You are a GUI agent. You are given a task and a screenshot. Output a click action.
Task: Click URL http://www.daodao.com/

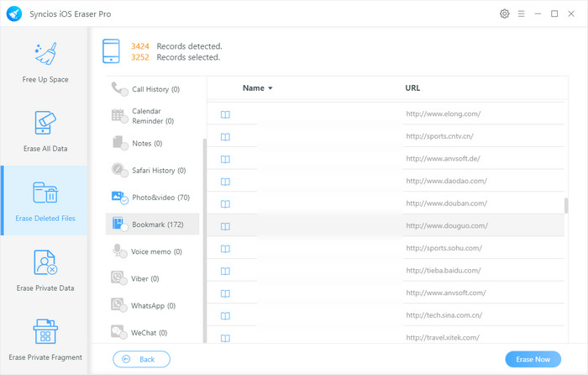pyautogui.click(x=446, y=181)
